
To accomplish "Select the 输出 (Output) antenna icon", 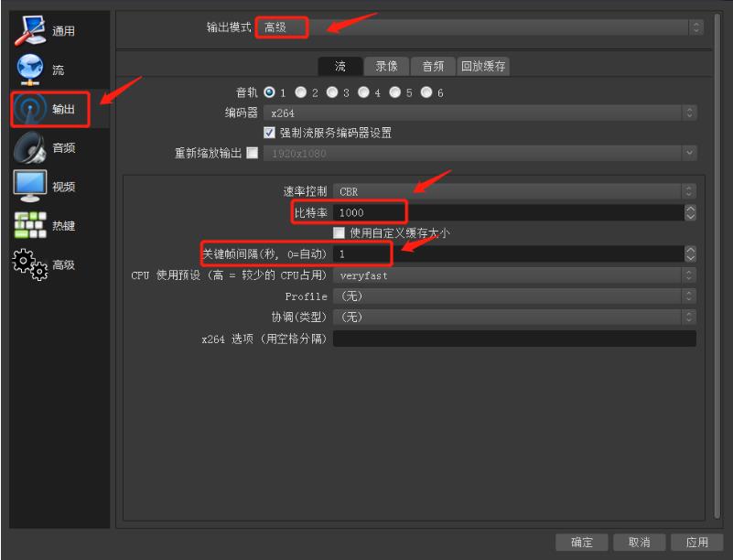I will 30,109.
